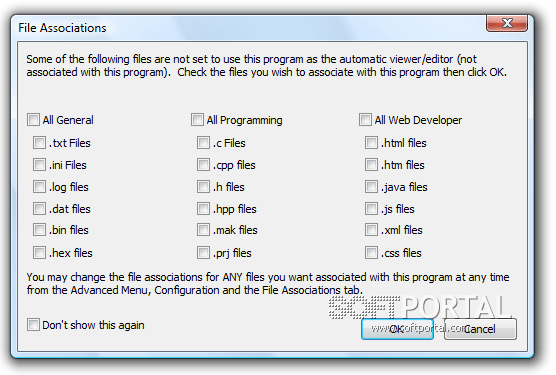Image resolution: width=556 pixels, height=375 pixels.
Task: Click the Cancel button
Action: click(480, 329)
